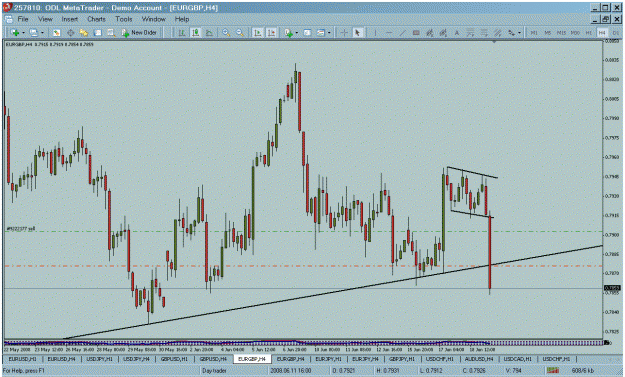Select the horizontal line drawing tool
The image size is (625, 377).
(389, 33)
